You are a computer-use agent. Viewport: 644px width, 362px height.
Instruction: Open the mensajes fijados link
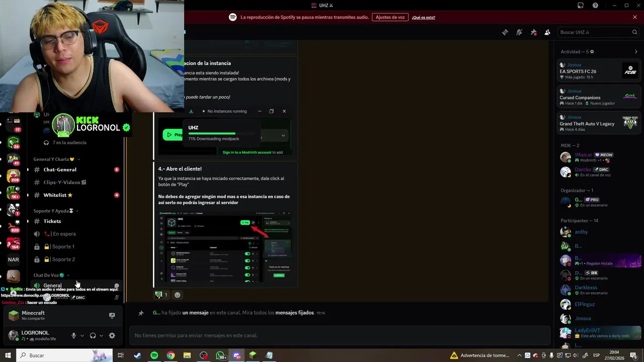pyautogui.click(x=294, y=313)
